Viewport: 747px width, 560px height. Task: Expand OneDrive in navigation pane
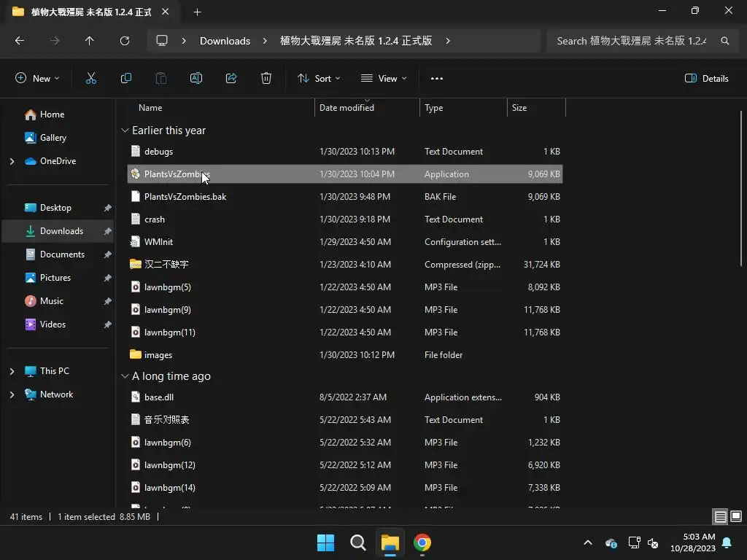(x=12, y=161)
